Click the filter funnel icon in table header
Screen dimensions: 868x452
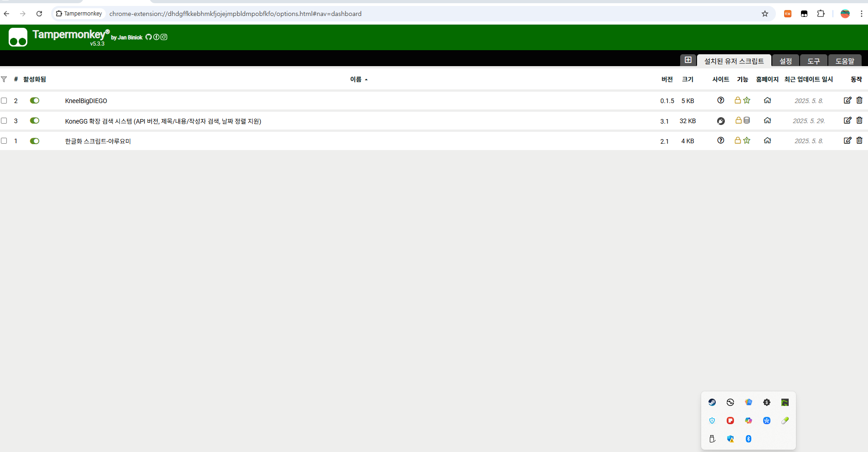4,79
